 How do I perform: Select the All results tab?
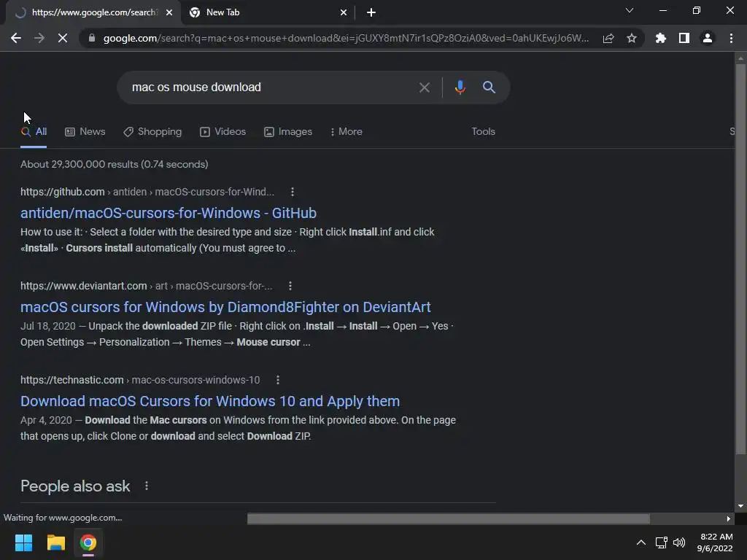click(34, 132)
